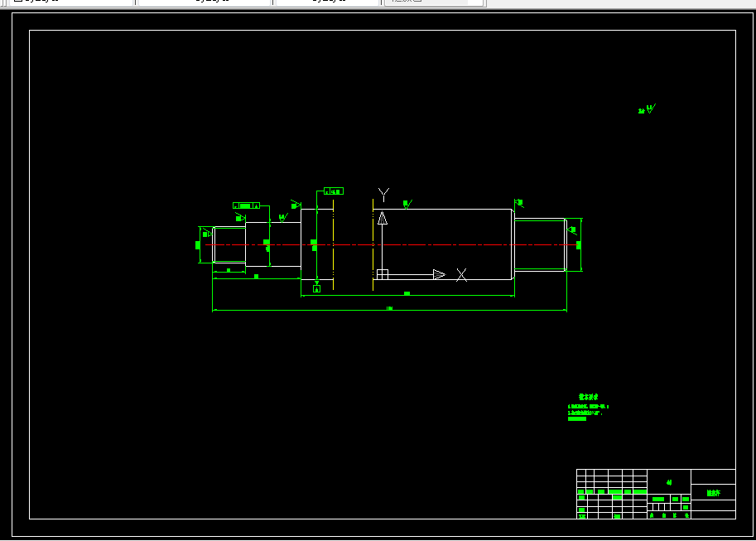Click the Y axis label of UCS icon

point(383,195)
